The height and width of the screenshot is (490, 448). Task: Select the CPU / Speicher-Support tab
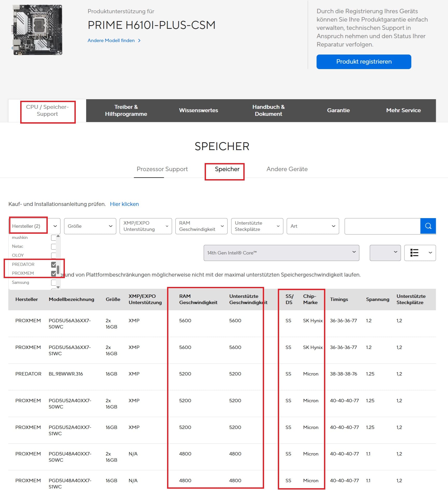pos(47,110)
